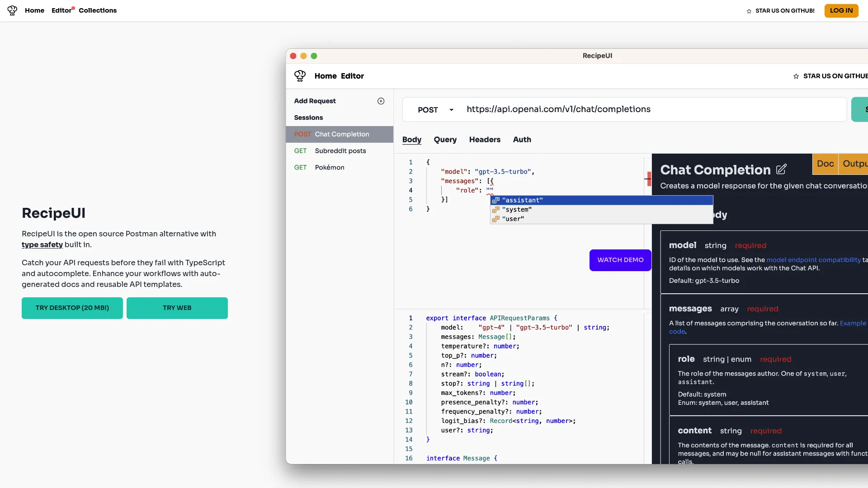Click the Chat Completion heading in docs panel

click(715, 170)
